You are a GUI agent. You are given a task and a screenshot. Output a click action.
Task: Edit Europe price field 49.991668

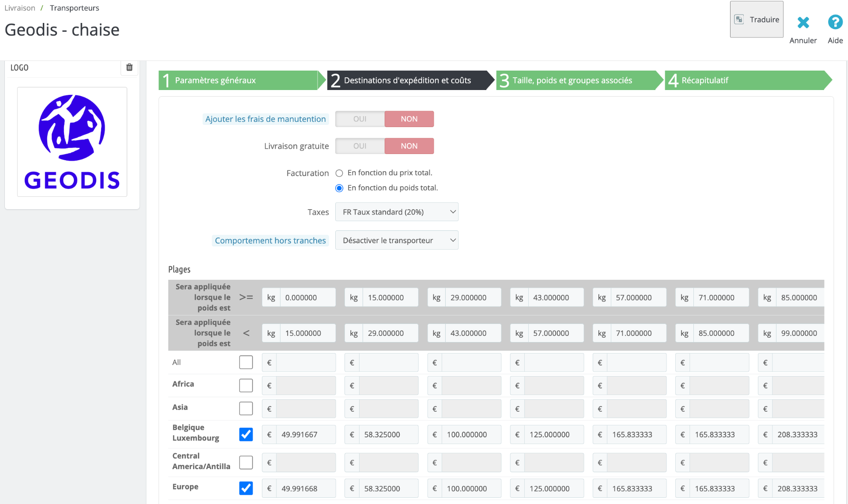pyautogui.click(x=305, y=489)
